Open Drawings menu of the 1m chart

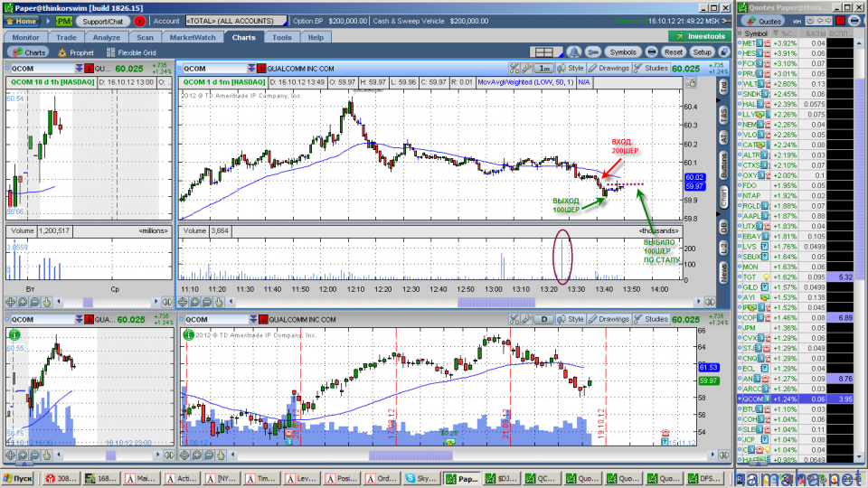click(x=609, y=68)
